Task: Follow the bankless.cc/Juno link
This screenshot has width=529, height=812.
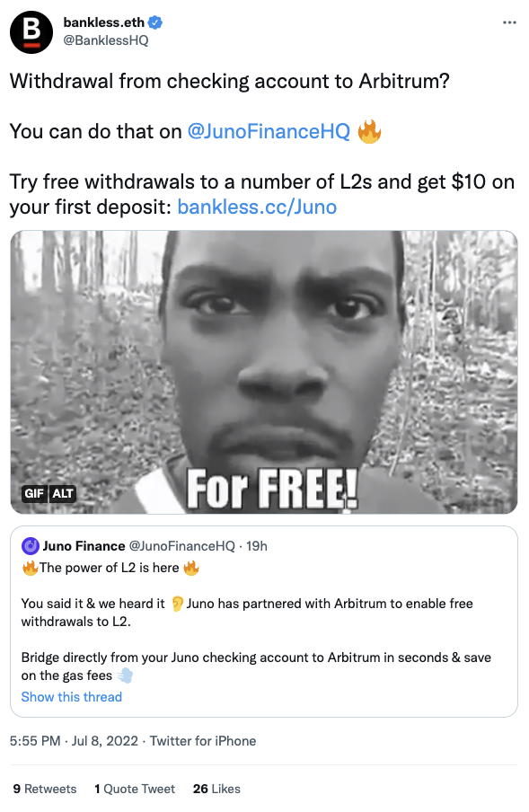Action: [257, 207]
